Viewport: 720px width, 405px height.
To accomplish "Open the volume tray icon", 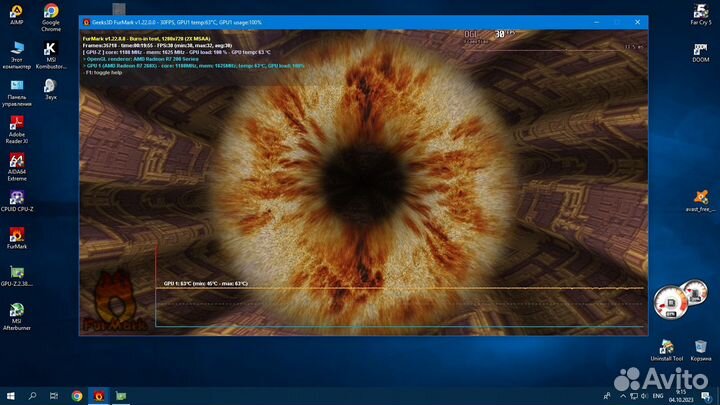I will (x=645, y=396).
